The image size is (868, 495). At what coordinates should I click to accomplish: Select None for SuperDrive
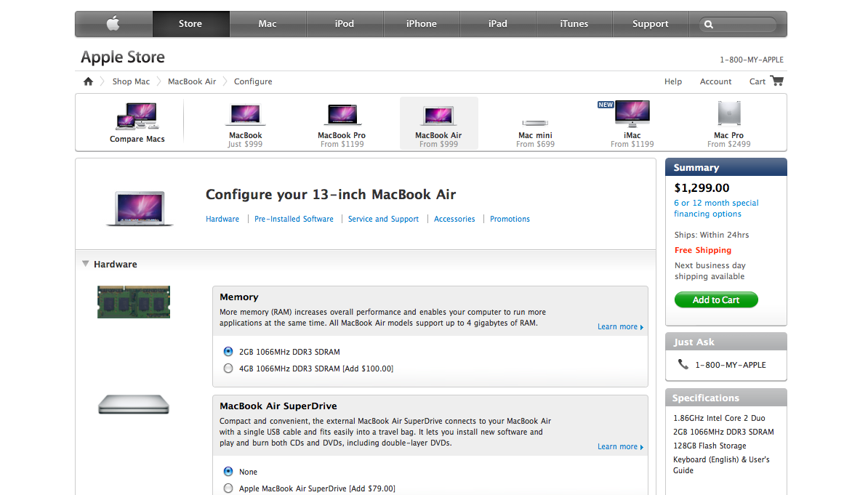[228, 472]
